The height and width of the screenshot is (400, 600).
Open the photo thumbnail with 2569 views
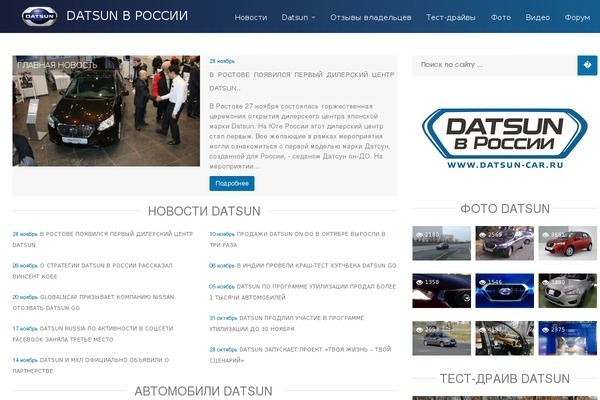[x=504, y=243]
